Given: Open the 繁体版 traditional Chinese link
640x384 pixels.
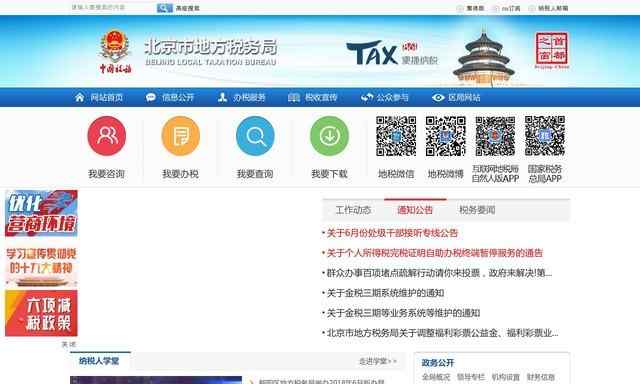Looking at the screenshot, I should coord(475,8).
